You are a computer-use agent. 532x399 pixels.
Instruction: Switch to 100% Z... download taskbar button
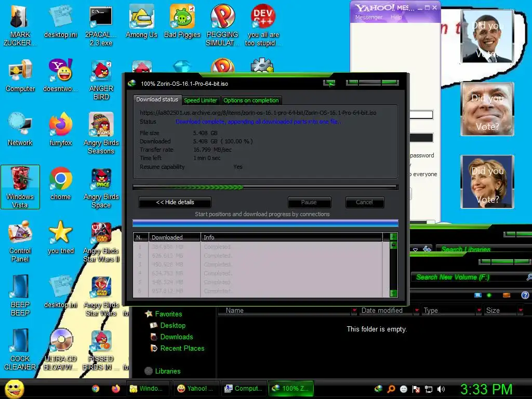[x=290, y=389]
